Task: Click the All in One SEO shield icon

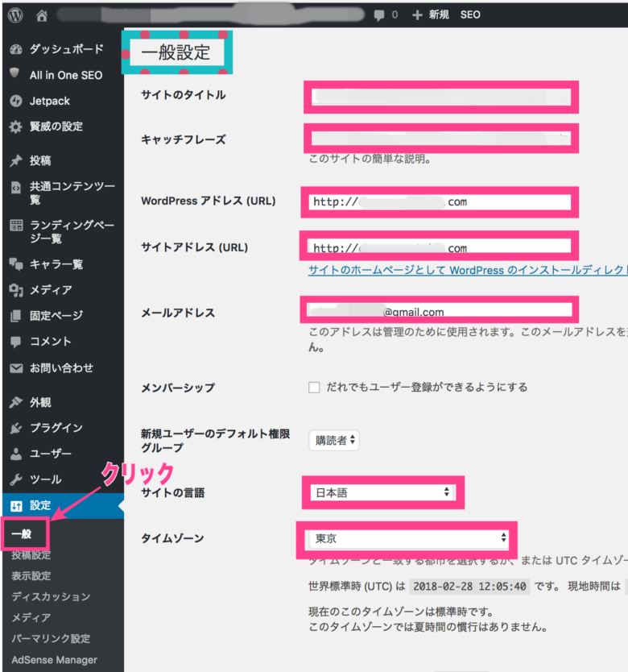Action: click(15, 73)
